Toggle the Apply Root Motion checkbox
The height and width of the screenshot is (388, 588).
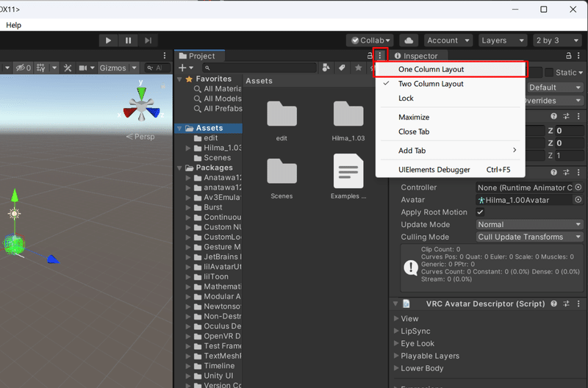coord(480,212)
